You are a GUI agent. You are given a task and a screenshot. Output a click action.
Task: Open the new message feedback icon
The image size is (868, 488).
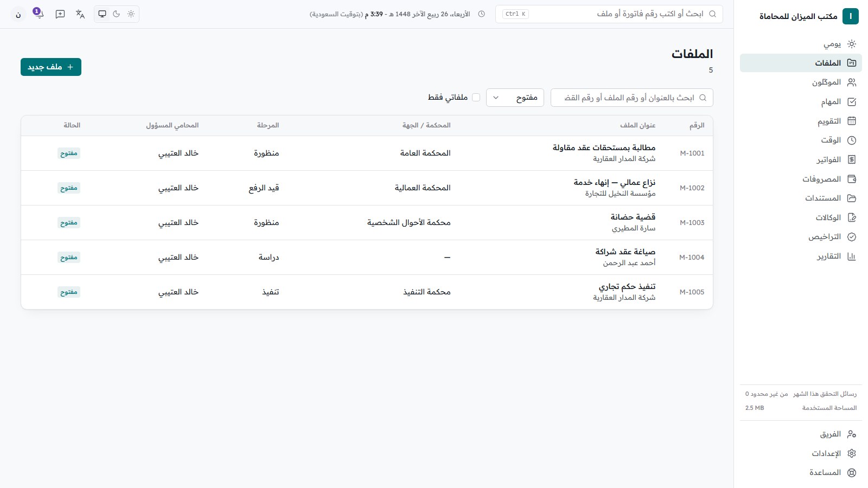[x=60, y=14]
